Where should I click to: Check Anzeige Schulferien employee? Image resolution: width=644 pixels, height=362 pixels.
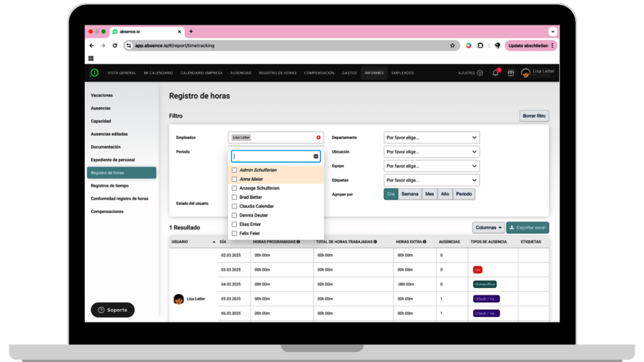(234, 188)
